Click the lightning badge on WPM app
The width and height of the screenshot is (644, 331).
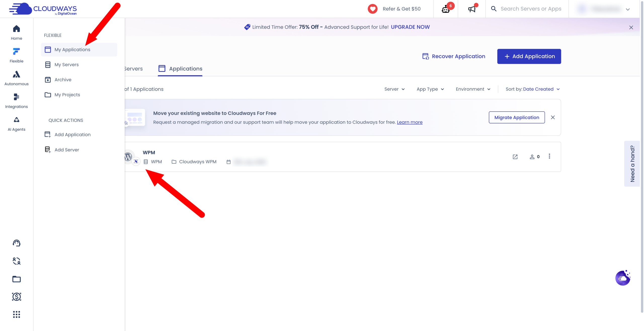point(136,161)
